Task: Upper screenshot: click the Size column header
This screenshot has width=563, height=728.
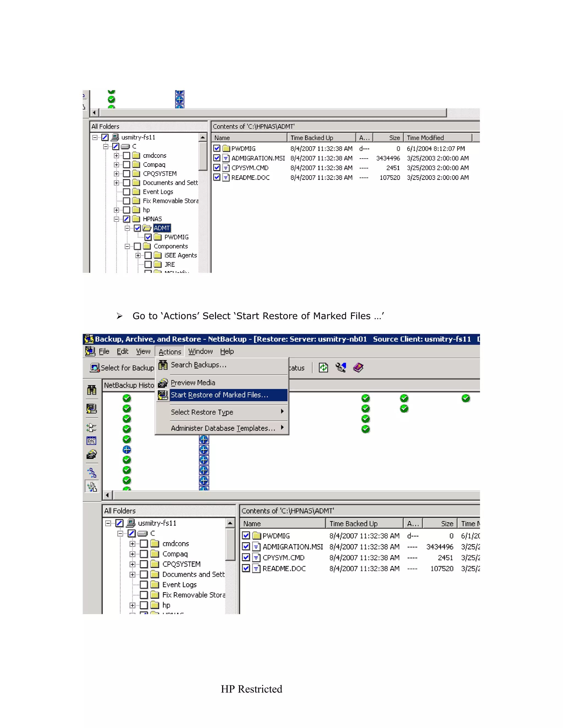Action: (388, 138)
